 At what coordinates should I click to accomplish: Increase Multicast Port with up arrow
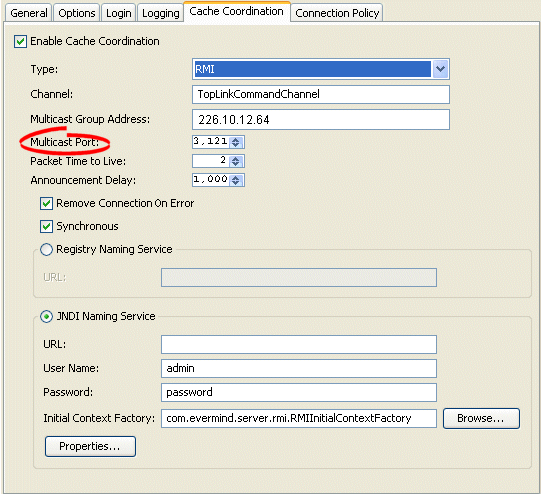[x=236, y=140]
